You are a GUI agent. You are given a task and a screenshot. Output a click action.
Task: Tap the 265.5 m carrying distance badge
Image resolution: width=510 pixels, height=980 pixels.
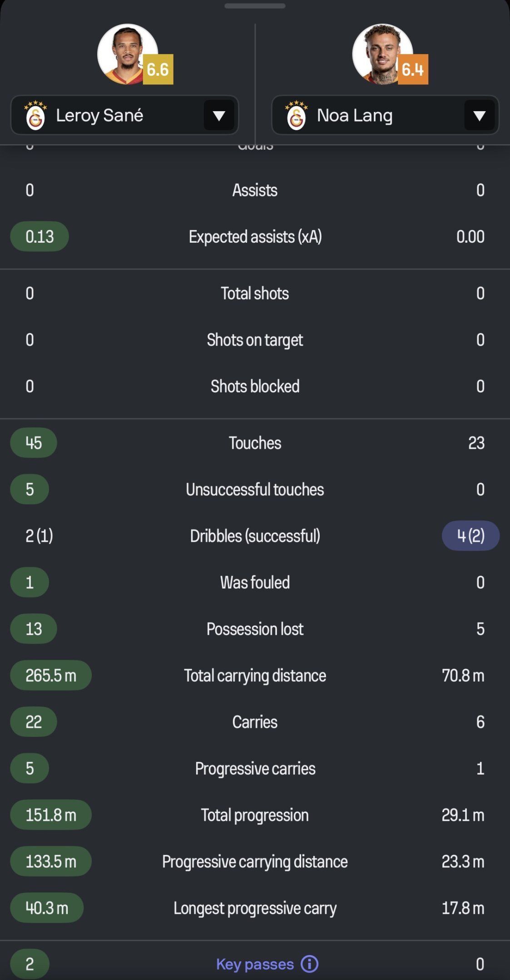coord(51,675)
